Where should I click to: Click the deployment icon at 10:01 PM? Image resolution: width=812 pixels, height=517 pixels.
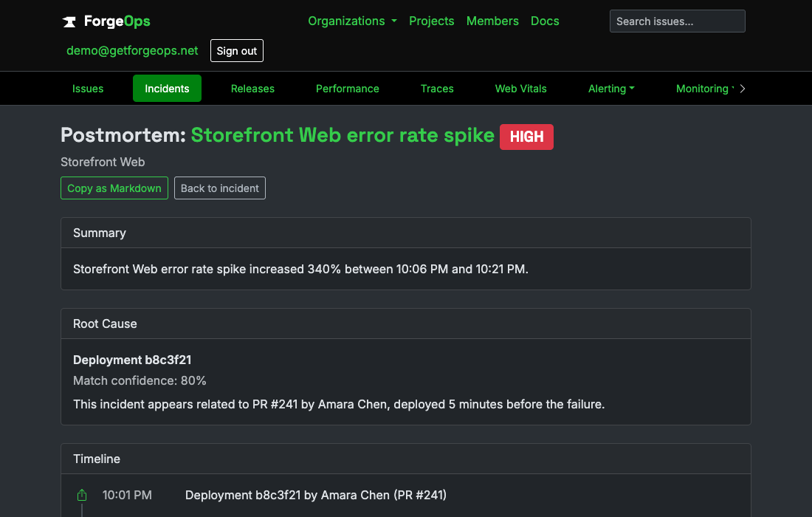[82, 496]
